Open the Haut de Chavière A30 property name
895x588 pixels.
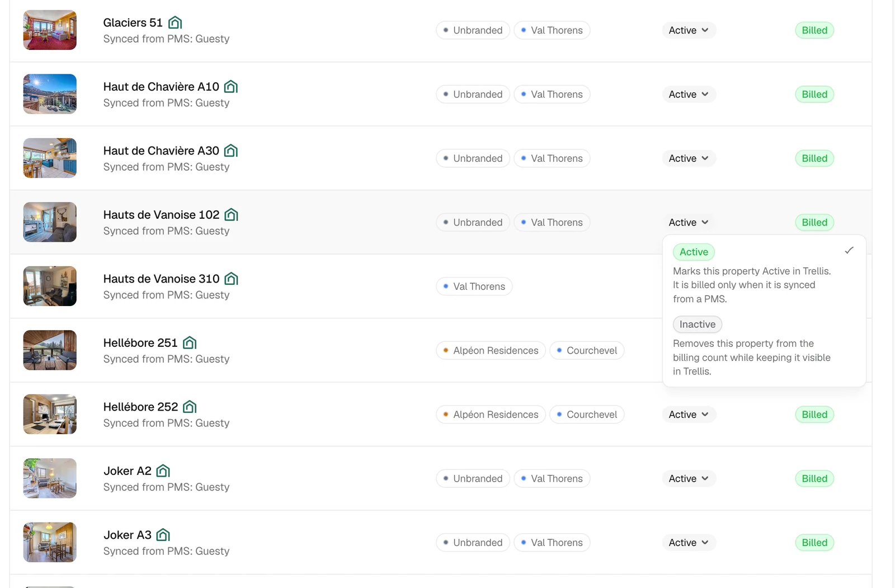coord(161,150)
